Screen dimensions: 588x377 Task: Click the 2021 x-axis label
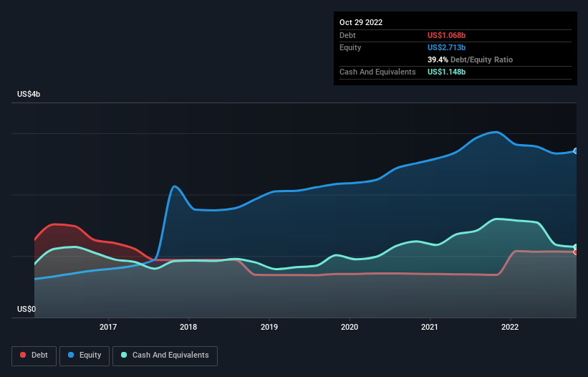coord(430,327)
